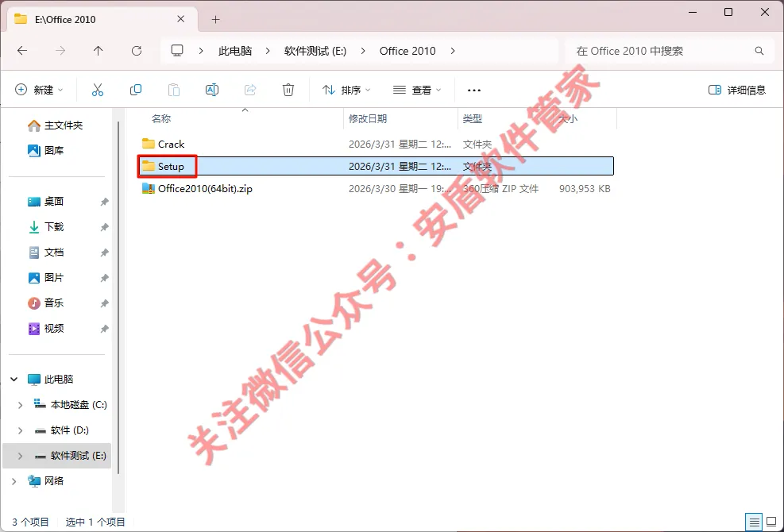This screenshot has height=532, width=784.
Task: Sort by 类型 column header
Action: (x=472, y=118)
